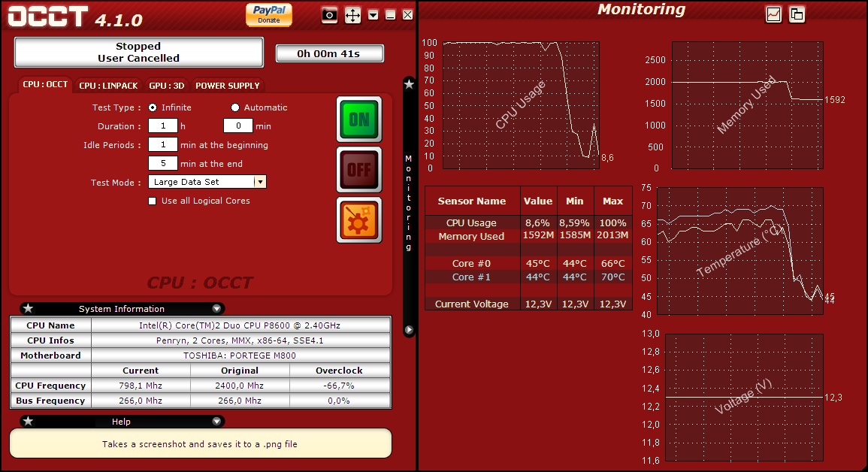Viewport: 868px width, 472px height.
Task: Click the Temperature graph
Action: tap(740, 251)
